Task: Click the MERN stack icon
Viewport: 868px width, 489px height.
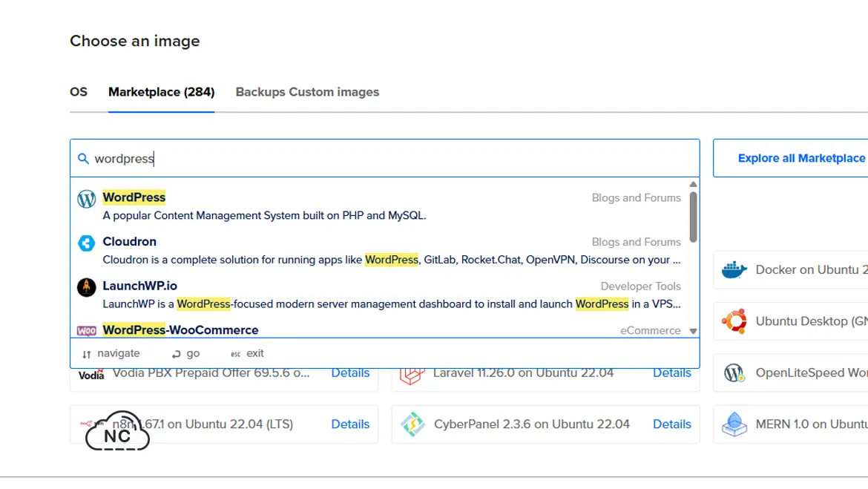Action: tap(734, 424)
